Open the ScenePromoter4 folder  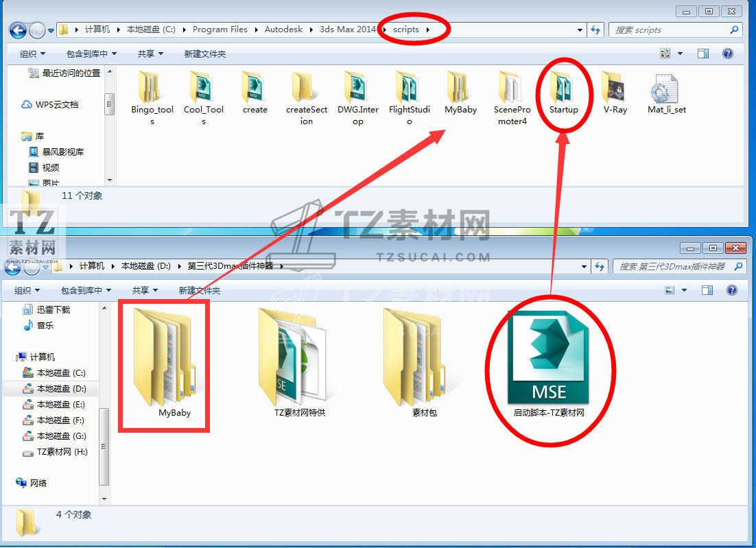(512, 98)
